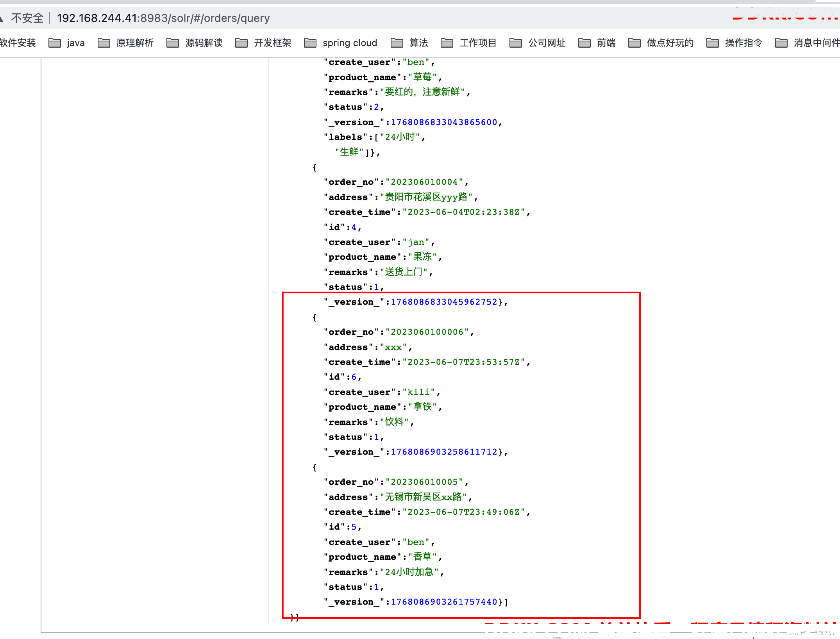Click the address value "xxx"
This screenshot has height=639, width=840.
pos(393,347)
